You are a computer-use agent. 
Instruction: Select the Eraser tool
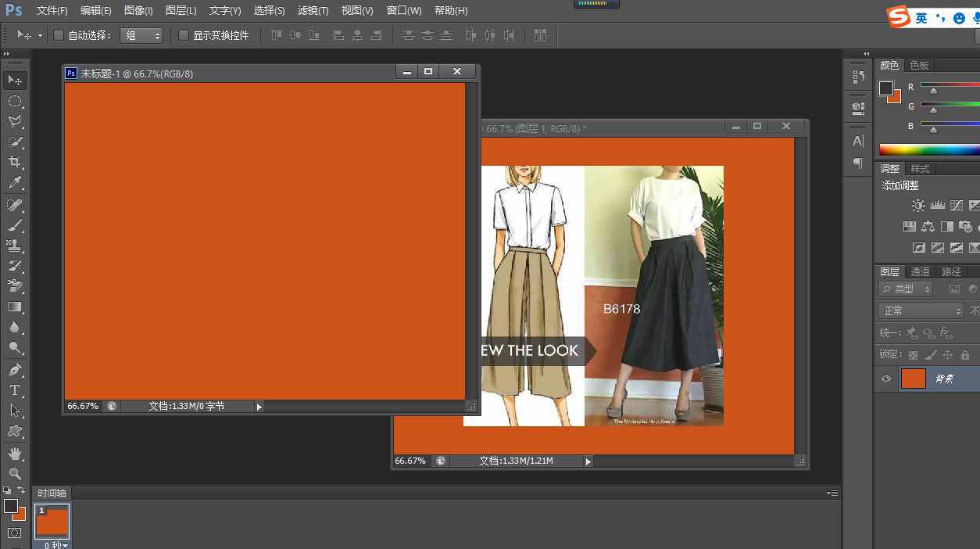click(x=15, y=286)
